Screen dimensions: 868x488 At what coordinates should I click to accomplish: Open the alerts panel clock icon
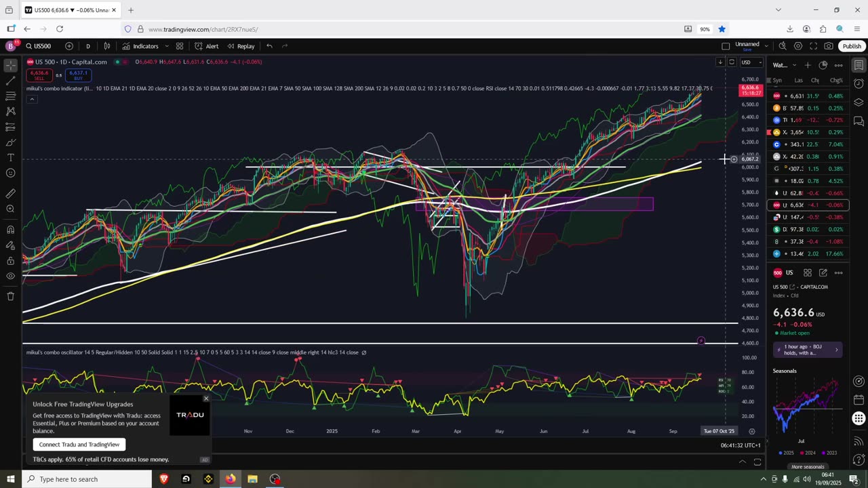point(859,84)
